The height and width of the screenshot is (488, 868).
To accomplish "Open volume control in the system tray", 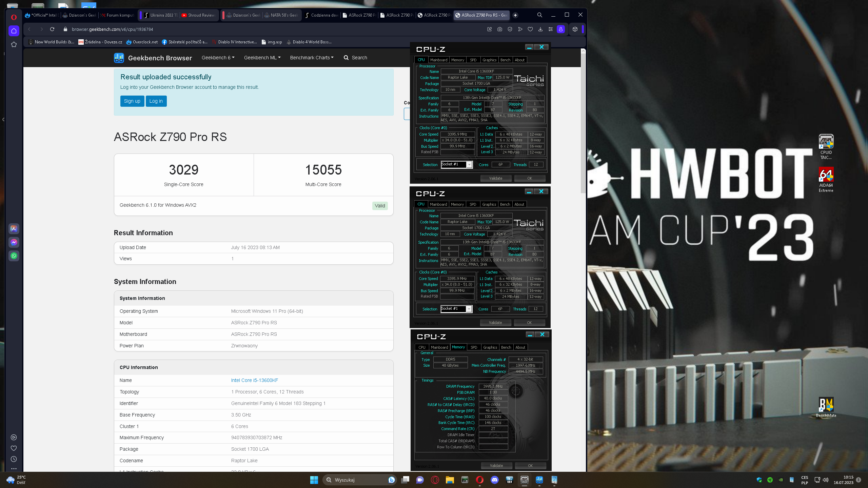I will [826, 480].
